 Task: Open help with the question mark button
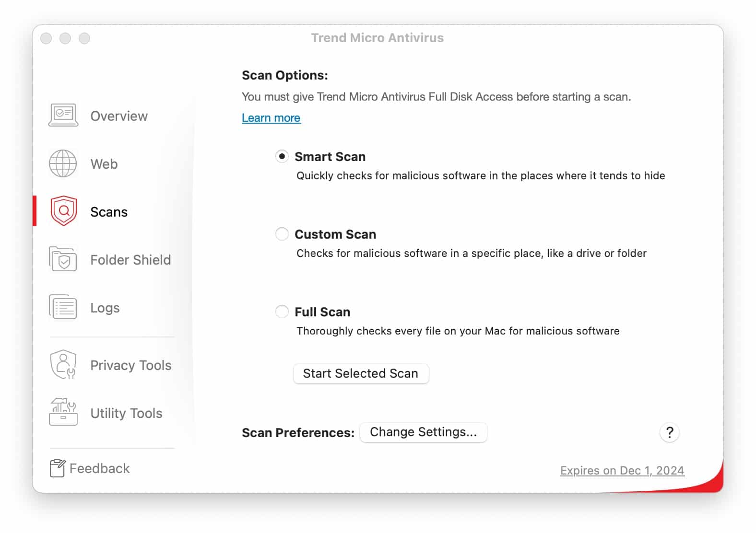coord(670,432)
